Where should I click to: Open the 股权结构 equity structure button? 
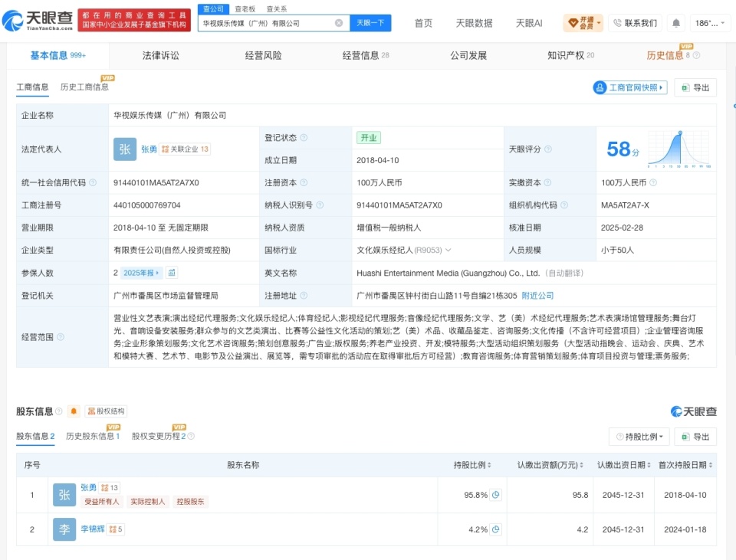click(x=106, y=411)
